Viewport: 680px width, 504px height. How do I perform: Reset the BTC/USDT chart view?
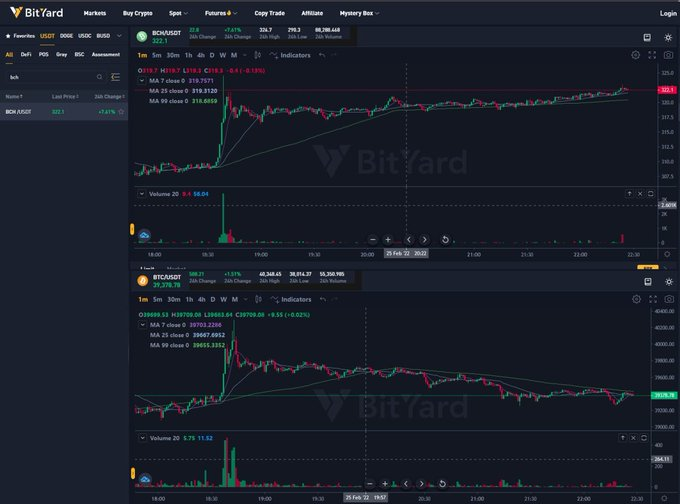pos(442,484)
